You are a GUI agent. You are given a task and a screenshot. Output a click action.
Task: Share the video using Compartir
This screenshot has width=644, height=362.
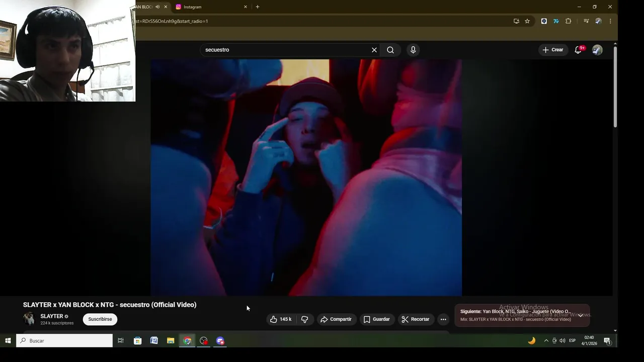[x=336, y=319]
